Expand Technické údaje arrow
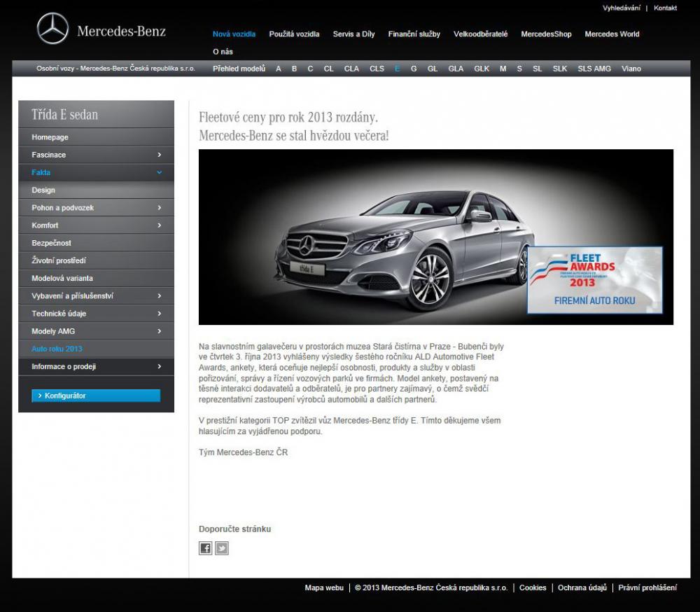Screen dimensions: 700x612 pyautogui.click(x=160, y=314)
